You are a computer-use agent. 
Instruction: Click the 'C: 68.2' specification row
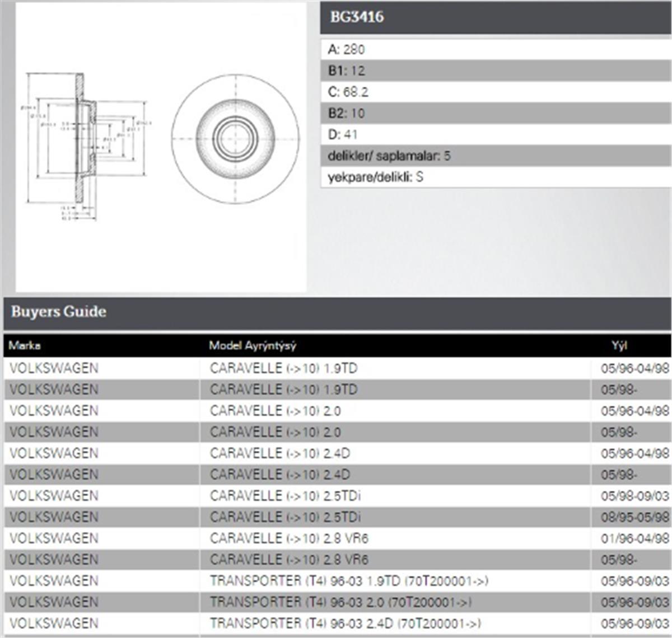pos(496,92)
